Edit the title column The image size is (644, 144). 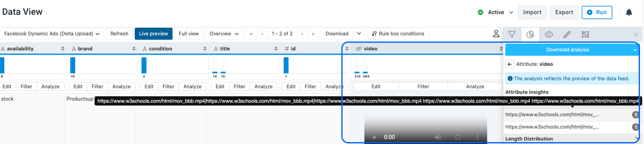(220, 87)
